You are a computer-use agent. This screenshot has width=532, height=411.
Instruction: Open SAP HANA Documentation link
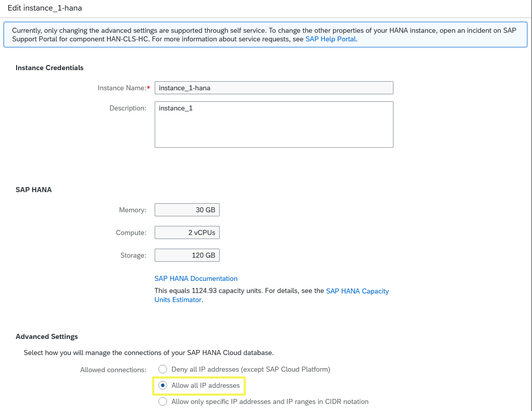(x=196, y=278)
